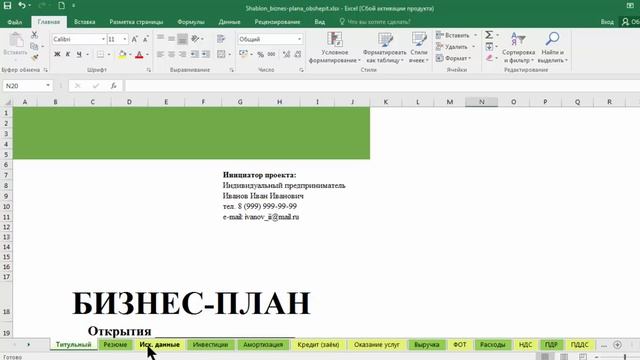
Task: Click the comma style 000 icon
Action: (271, 54)
